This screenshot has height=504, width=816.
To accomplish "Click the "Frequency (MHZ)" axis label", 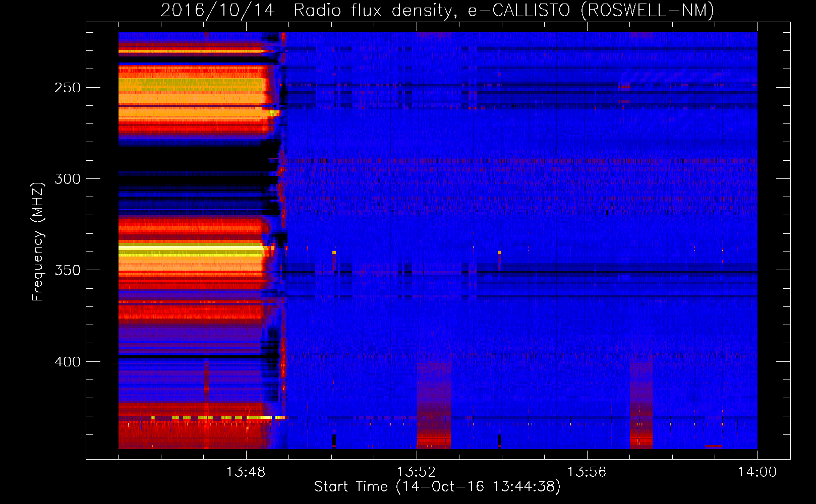I will pyautogui.click(x=38, y=241).
